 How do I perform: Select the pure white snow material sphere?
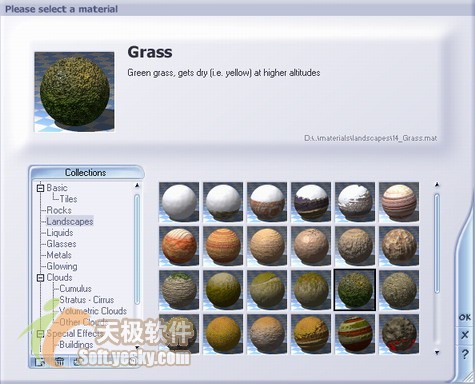tap(179, 202)
